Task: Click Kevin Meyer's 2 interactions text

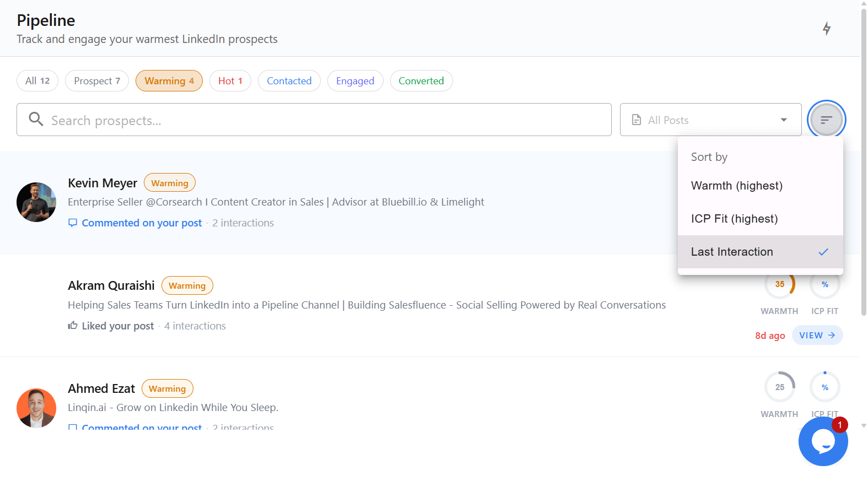Action: 243,223
